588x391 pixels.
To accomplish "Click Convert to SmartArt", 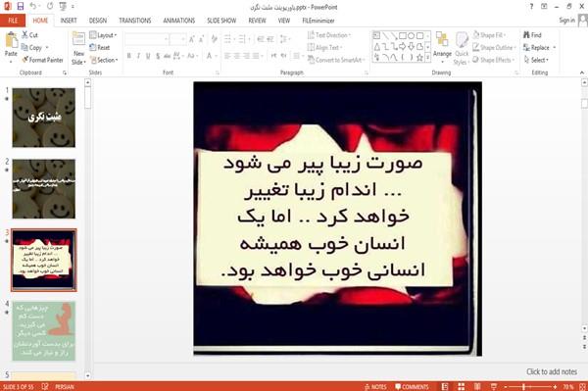I will tap(336, 60).
